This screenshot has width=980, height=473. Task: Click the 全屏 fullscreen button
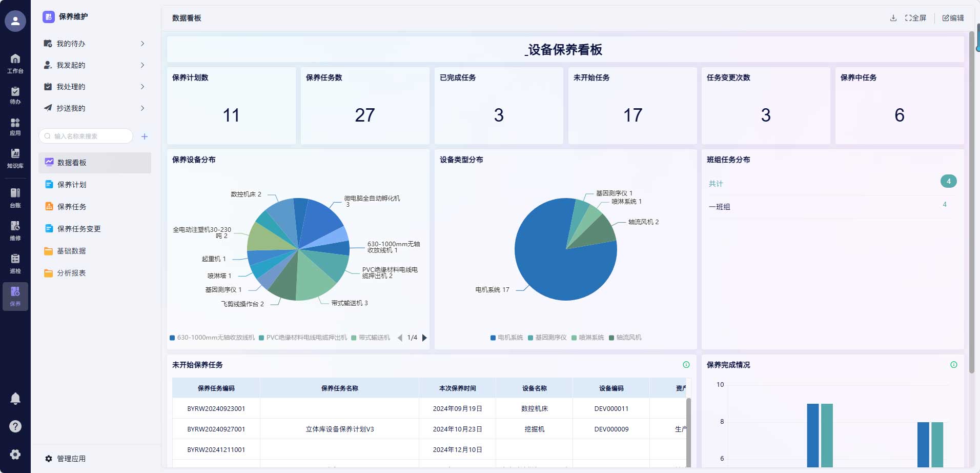pos(915,18)
